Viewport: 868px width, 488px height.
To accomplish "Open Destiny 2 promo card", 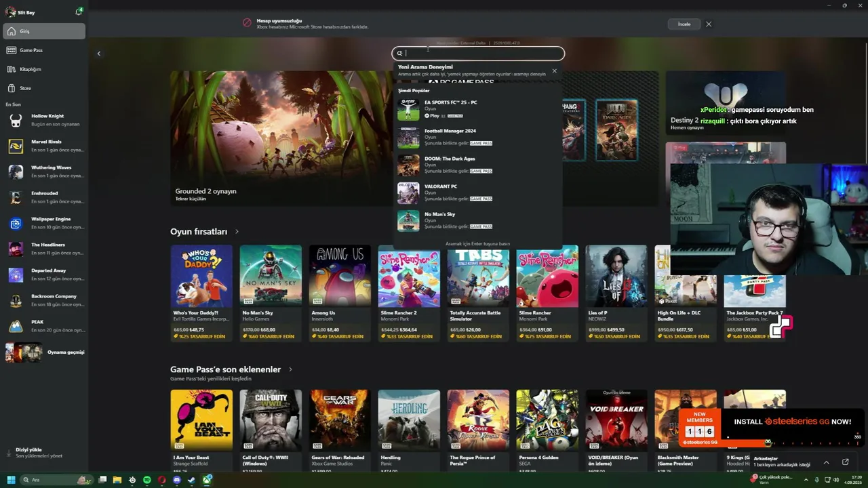I will 726,103.
